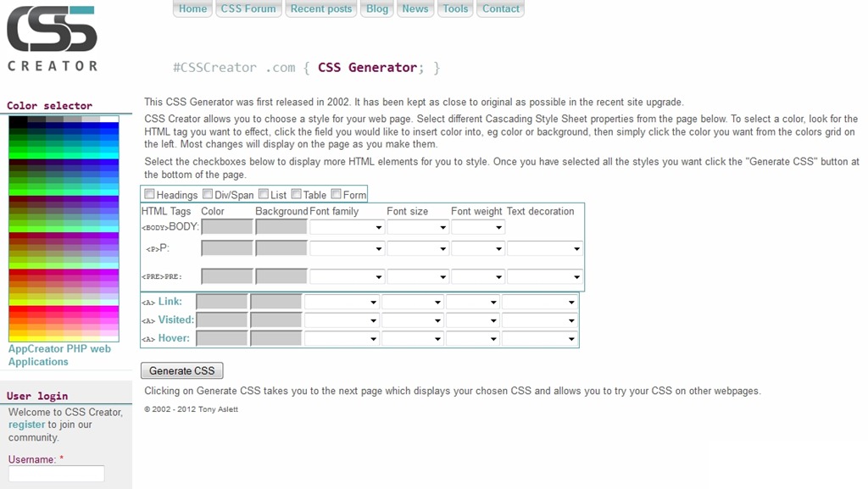Image resolution: width=868 pixels, height=489 pixels.
Task: Open the Hover Font weight dropdown
Action: tap(472, 338)
